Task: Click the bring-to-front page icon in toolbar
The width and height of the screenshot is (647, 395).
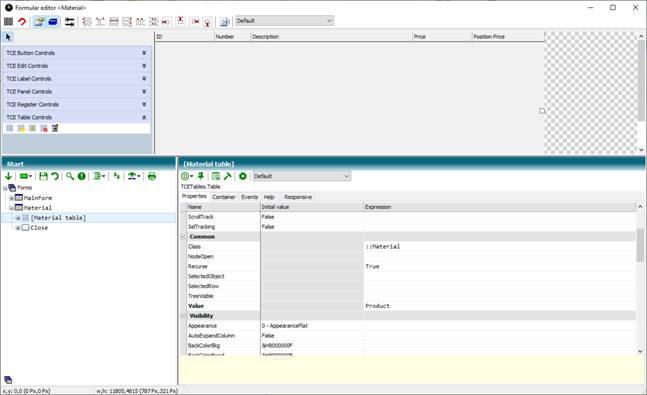Action: click(224, 21)
